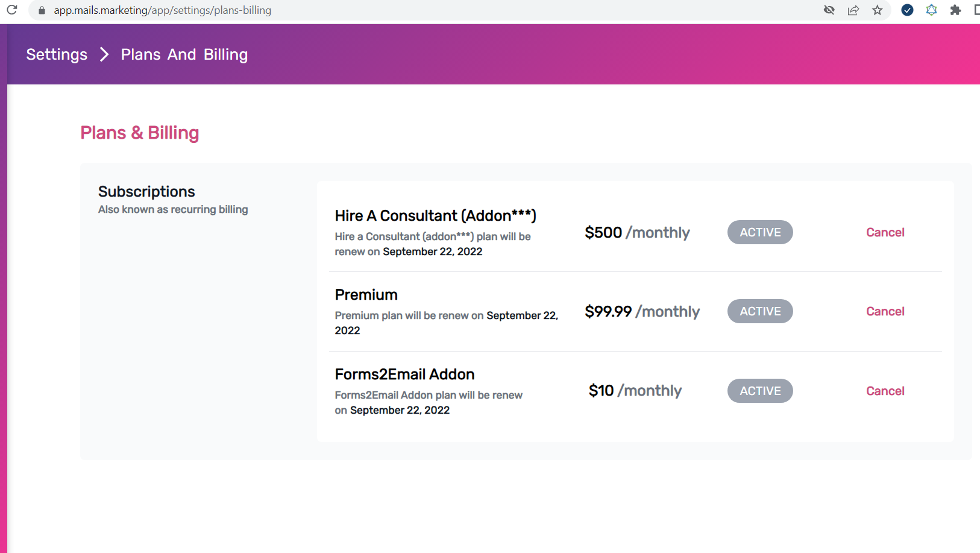Open the triangle graph extension icon
980x553 pixels.
coord(931,10)
